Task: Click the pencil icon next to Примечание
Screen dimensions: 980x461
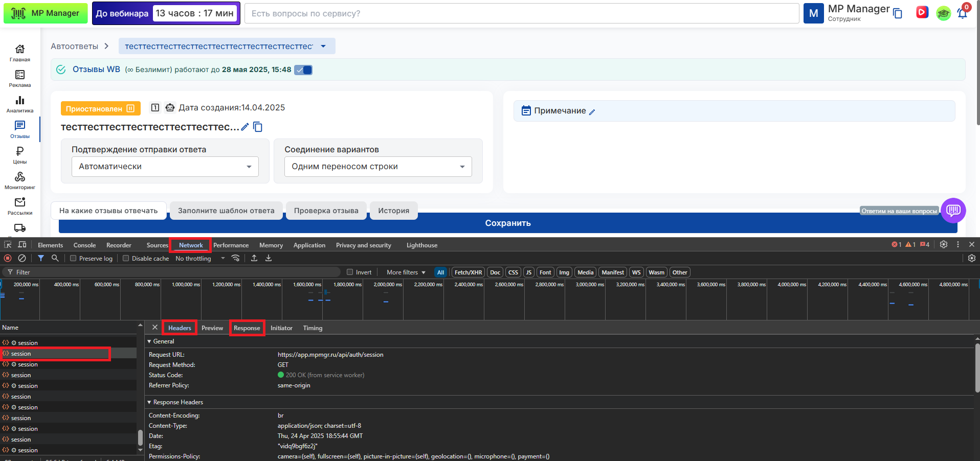Action: click(592, 112)
